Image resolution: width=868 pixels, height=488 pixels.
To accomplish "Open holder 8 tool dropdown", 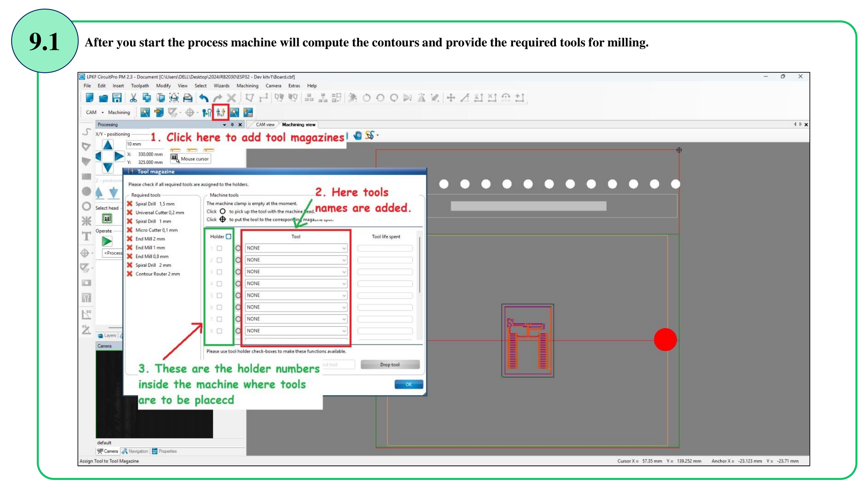I will 296,331.
